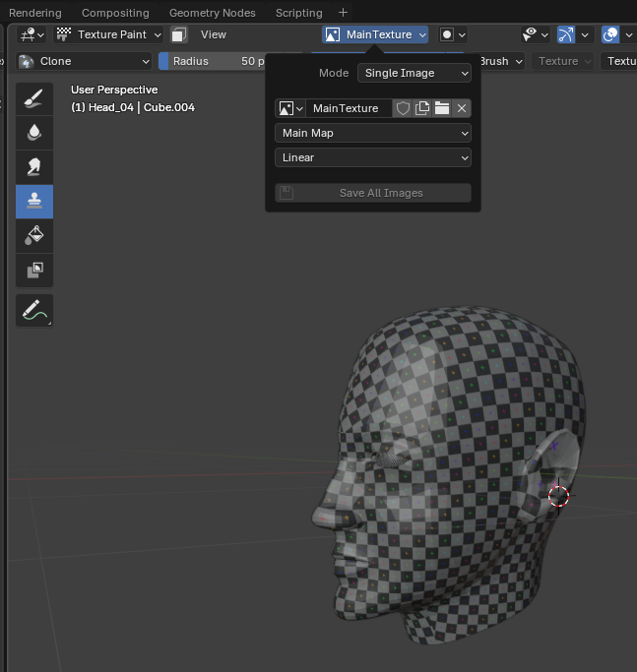Select the Fill bucket tool
637x672 pixels.
point(34,235)
